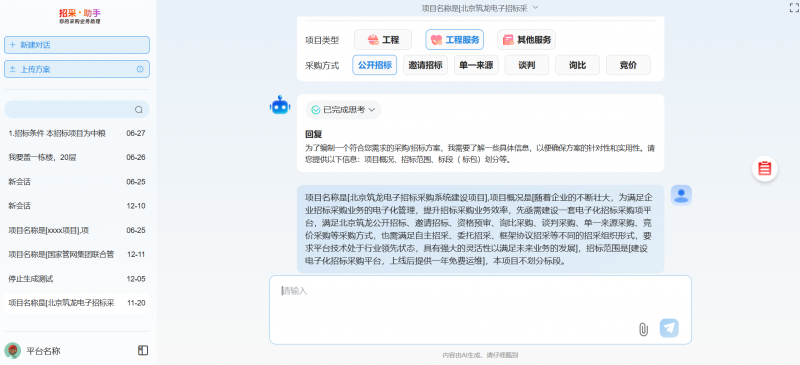Attach a file with the paperclip icon
This screenshot has height=365, width=800.
pyautogui.click(x=643, y=329)
